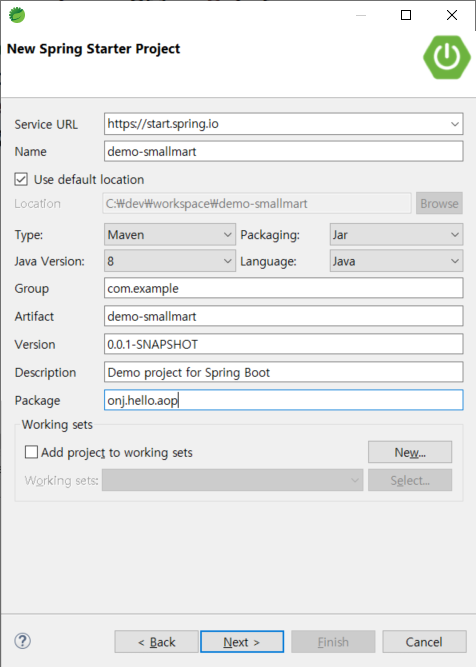
Task: Click into the Version field 0.0.1-SNAPSHOT
Action: point(283,344)
